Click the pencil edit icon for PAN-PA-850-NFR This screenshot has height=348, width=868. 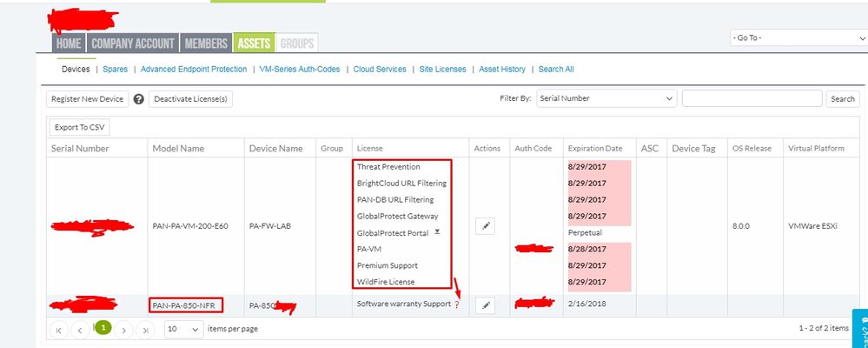[x=485, y=305]
